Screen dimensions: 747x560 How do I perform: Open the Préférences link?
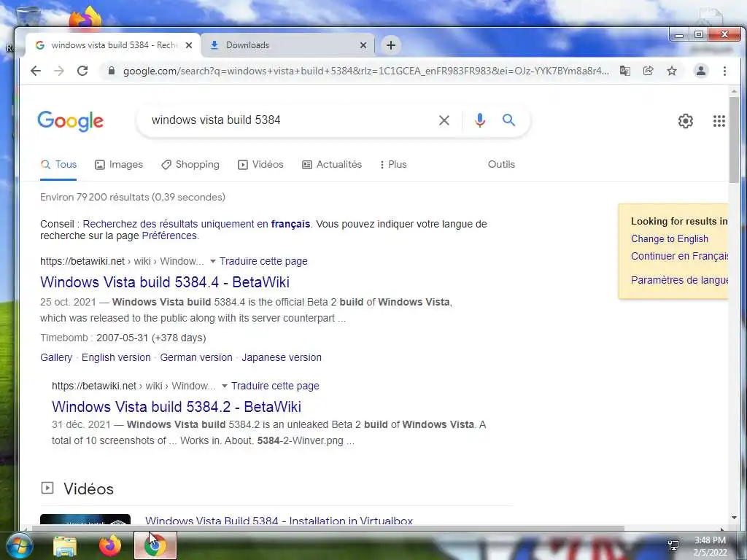(169, 236)
